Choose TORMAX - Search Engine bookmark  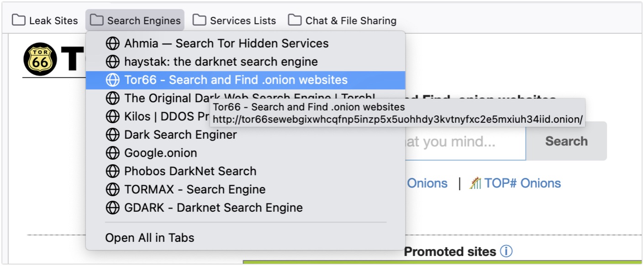click(245, 189)
